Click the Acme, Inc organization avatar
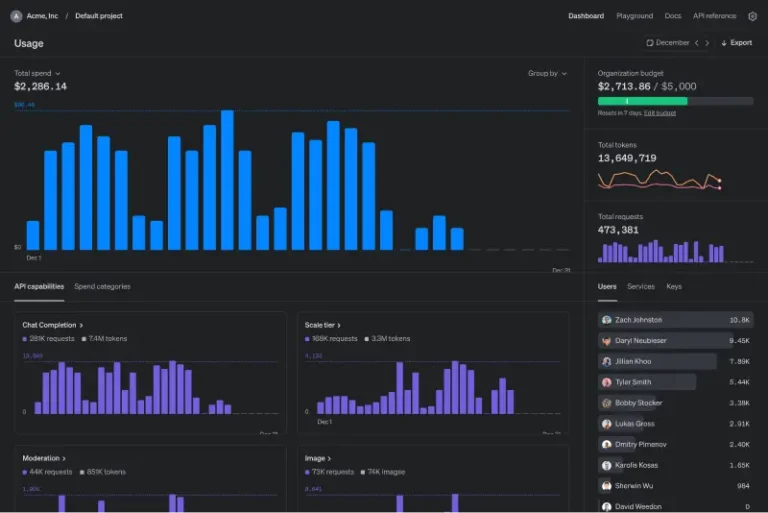768x513 pixels. (x=16, y=16)
